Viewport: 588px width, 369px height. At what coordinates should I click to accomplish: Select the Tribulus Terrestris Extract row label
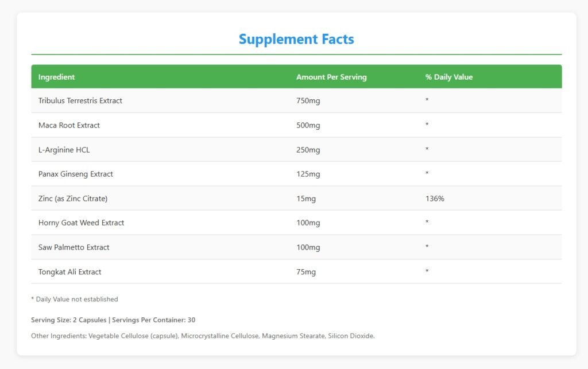(80, 101)
